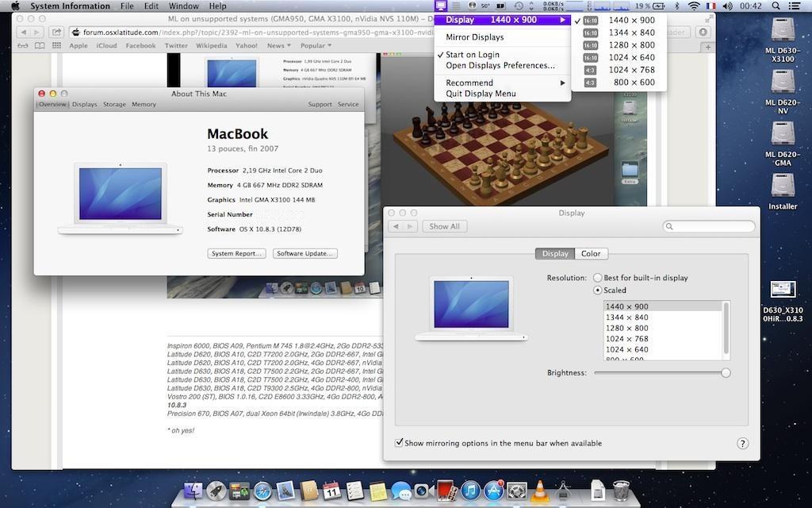Expand the News bookmarks dropdown

tap(278, 46)
